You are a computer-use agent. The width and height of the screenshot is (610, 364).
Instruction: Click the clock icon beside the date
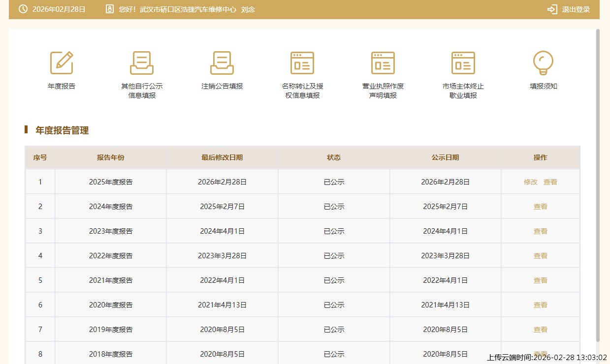(23, 9)
